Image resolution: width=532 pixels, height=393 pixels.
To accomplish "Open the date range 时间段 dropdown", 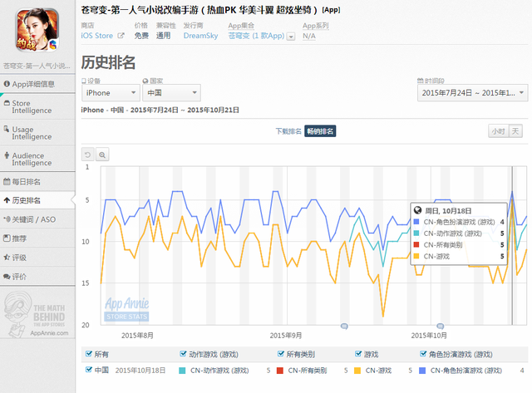I will [x=472, y=93].
